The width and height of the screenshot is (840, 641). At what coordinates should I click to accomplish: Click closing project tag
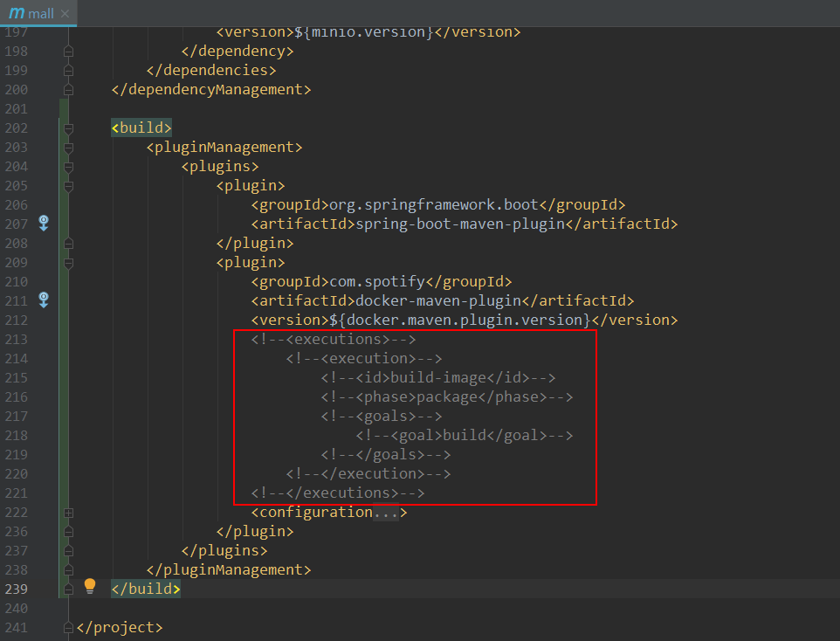pos(120,628)
